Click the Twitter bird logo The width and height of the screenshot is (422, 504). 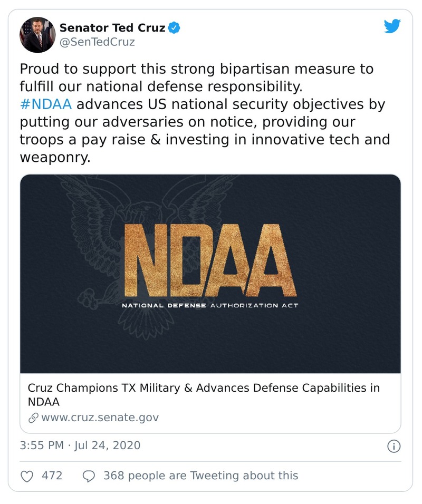point(392,26)
